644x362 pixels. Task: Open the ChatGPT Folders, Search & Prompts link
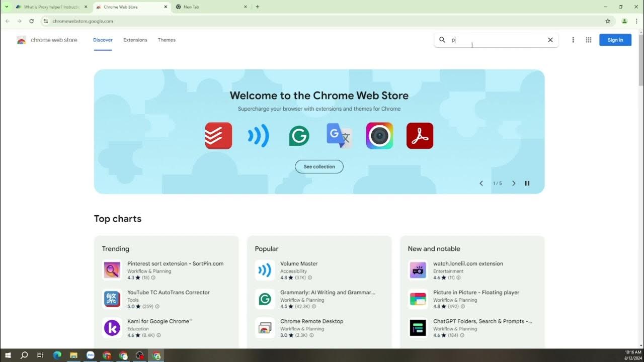pyautogui.click(x=482, y=321)
